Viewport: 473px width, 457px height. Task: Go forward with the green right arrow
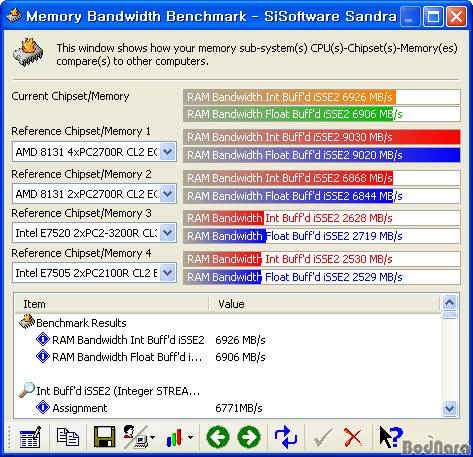pyautogui.click(x=249, y=437)
